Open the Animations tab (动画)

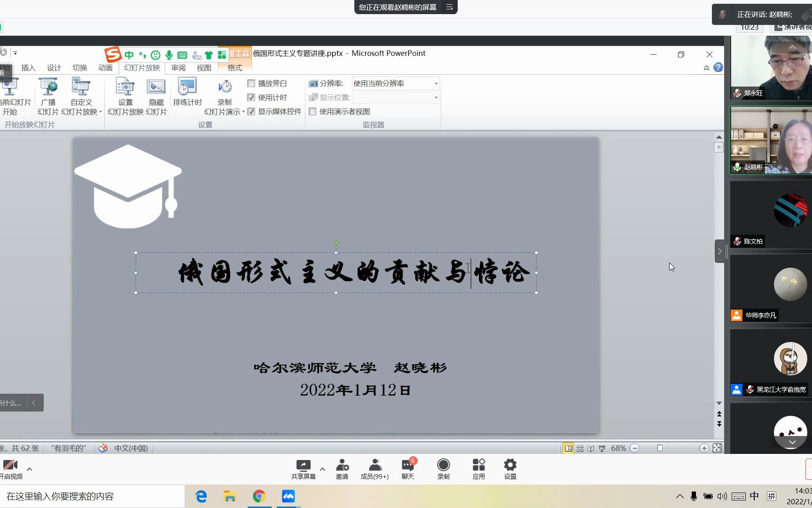(105, 68)
